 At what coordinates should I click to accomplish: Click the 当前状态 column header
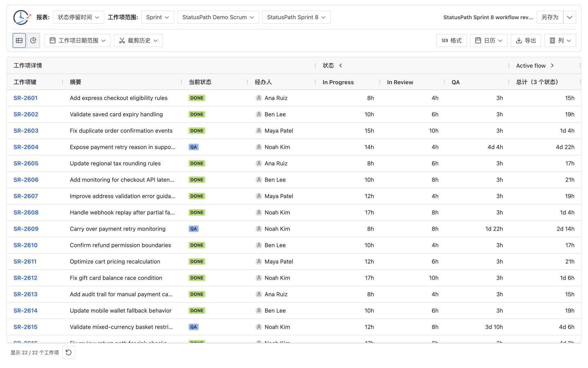click(200, 82)
